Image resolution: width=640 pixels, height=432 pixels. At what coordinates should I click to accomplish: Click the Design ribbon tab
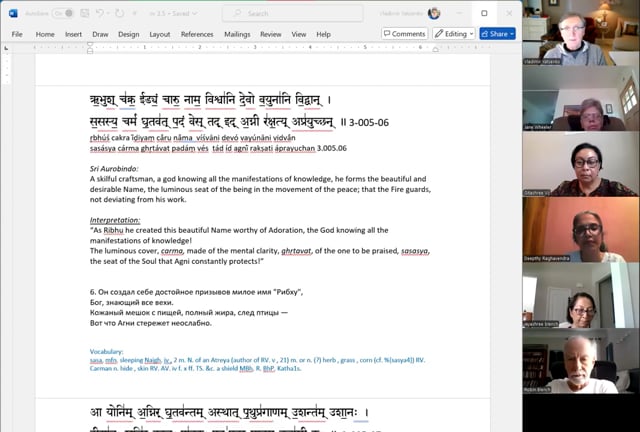point(129,34)
